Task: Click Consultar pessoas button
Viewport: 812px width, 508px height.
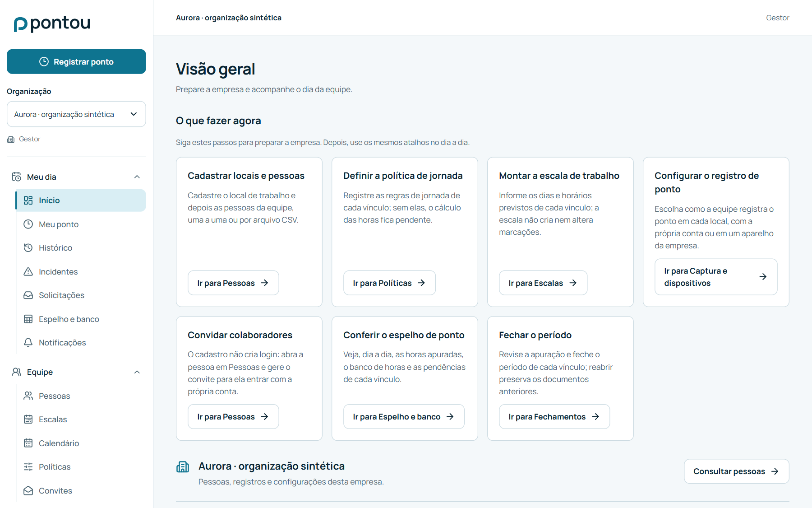Action: tap(736, 471)
